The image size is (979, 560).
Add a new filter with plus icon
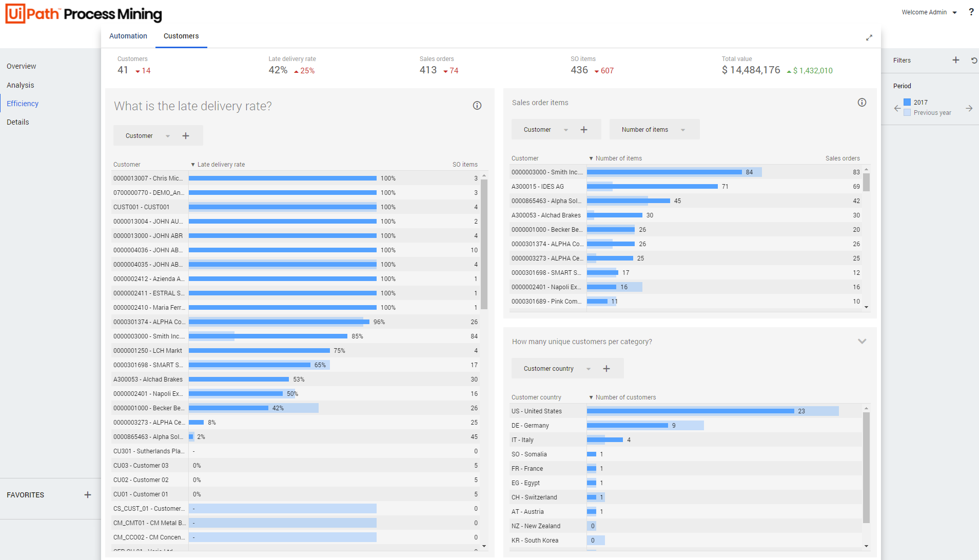955,60
